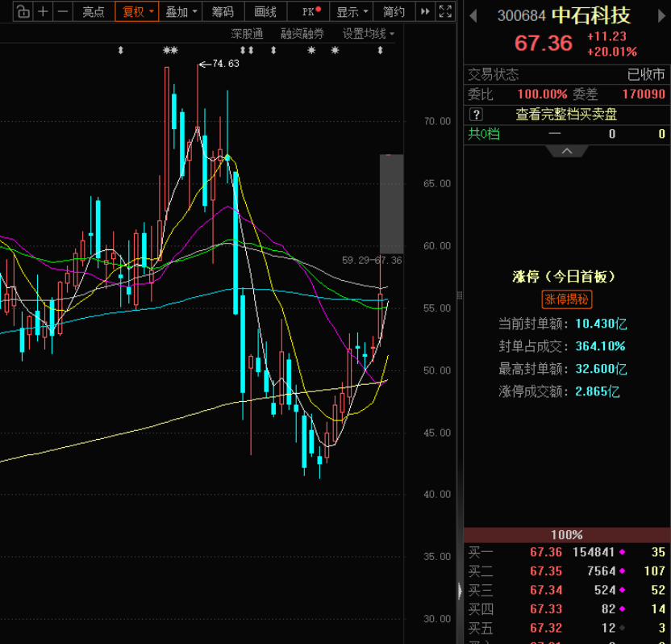Toggle fullscreen with expand icon
The width and height of the screenshot is (671, 644).
pyautogui.click(x=445, y=11)
